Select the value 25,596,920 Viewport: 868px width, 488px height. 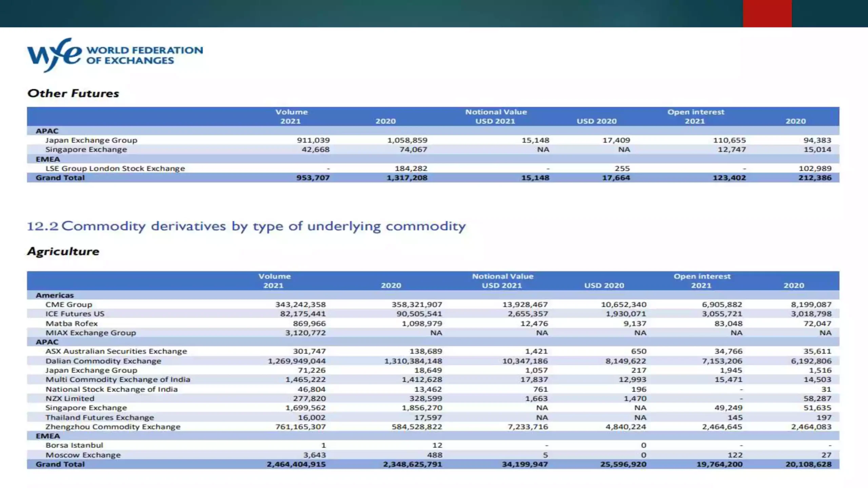coord(623,464)
